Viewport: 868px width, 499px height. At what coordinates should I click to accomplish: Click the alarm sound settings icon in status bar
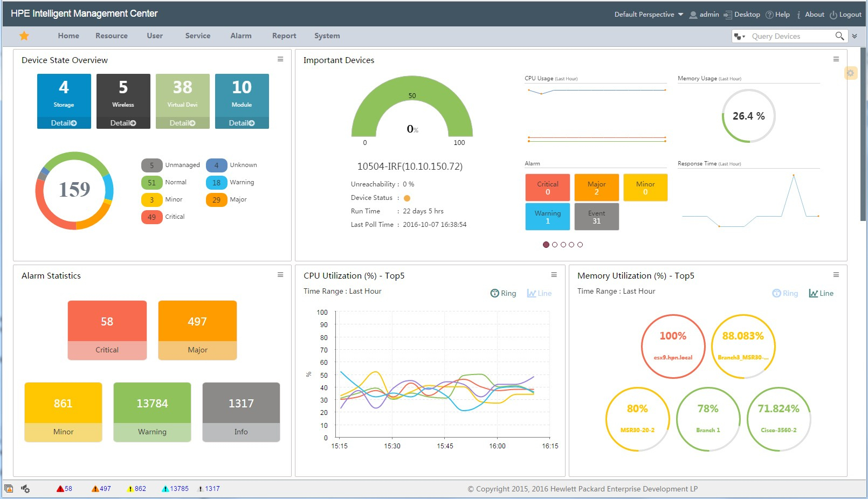point(25,489)
